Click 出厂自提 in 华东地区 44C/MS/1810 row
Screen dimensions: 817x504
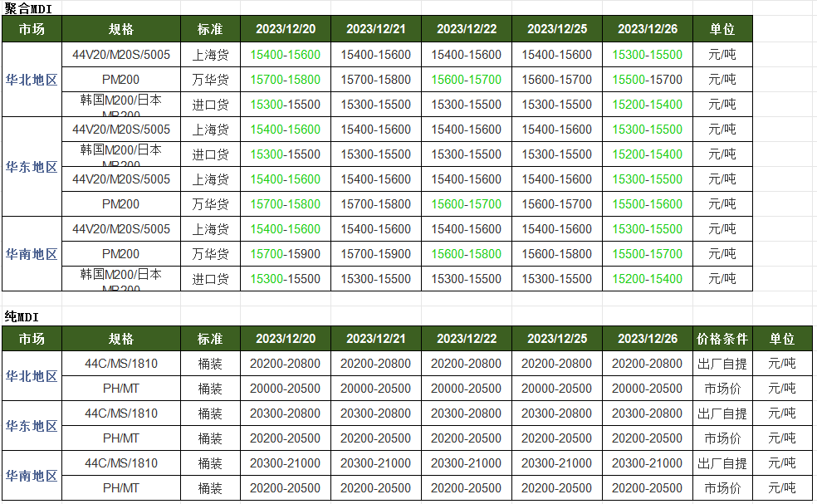(722, 413)
